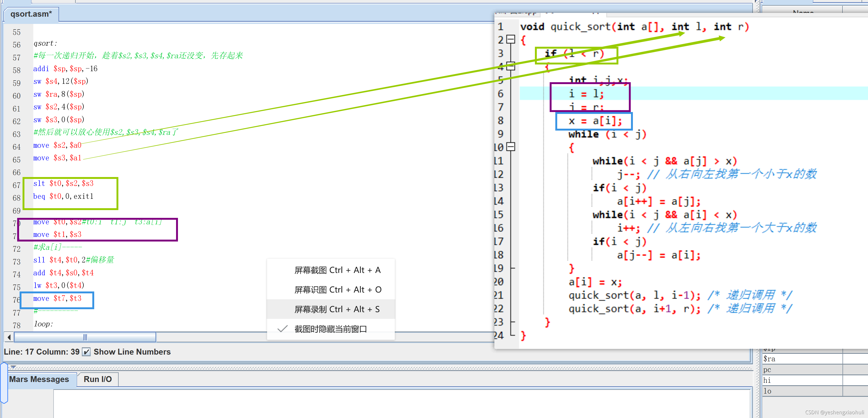
Task: Click the 'beq $t0,0,exit1' instruction line
Action: click(63, 196)
